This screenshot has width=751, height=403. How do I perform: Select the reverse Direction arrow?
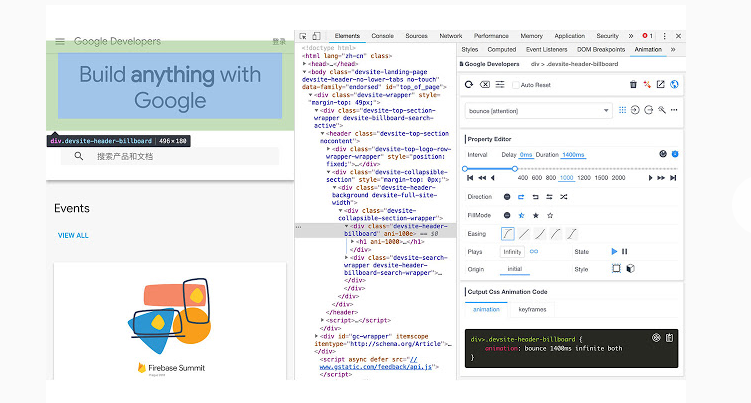tap(535, 196)
